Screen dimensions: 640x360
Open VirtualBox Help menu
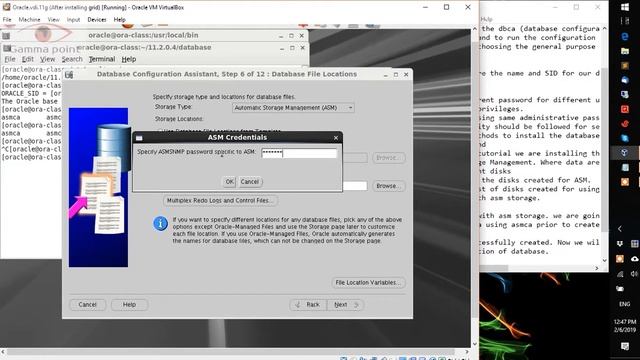point(120,20)
